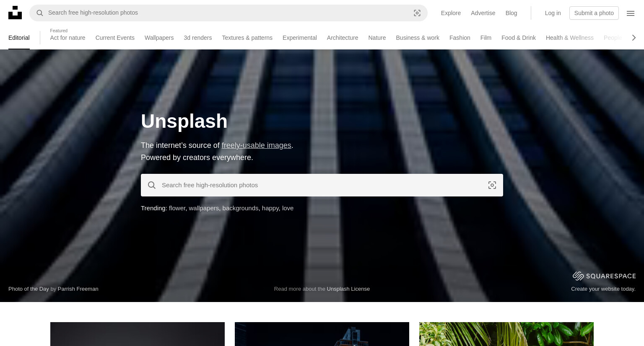
Task: Click the magnifier icon in hero search box
Action: pos(152,185)
